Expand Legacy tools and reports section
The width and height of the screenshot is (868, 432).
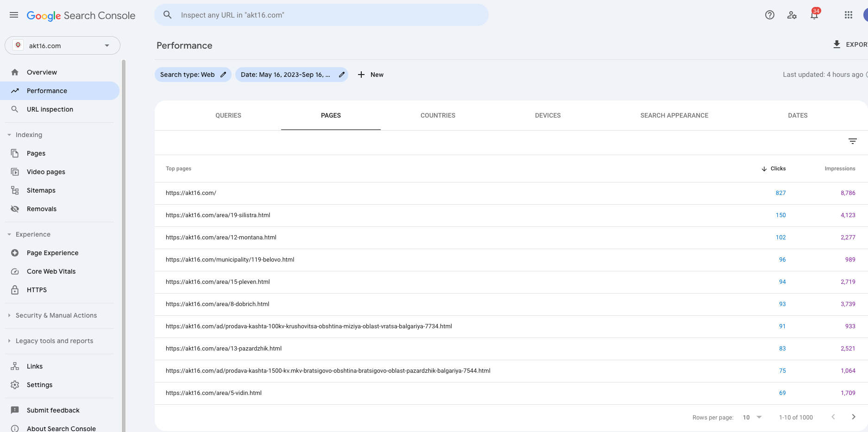pos(9,341)
